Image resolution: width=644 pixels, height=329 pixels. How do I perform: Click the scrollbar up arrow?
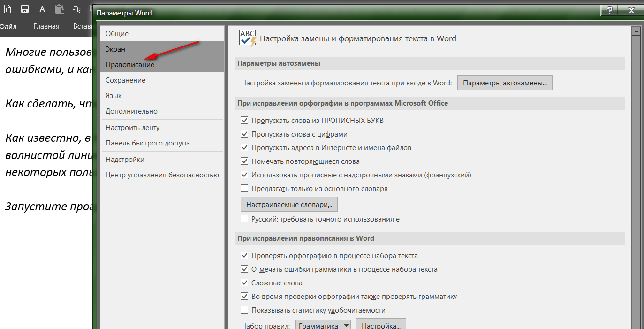636,32
